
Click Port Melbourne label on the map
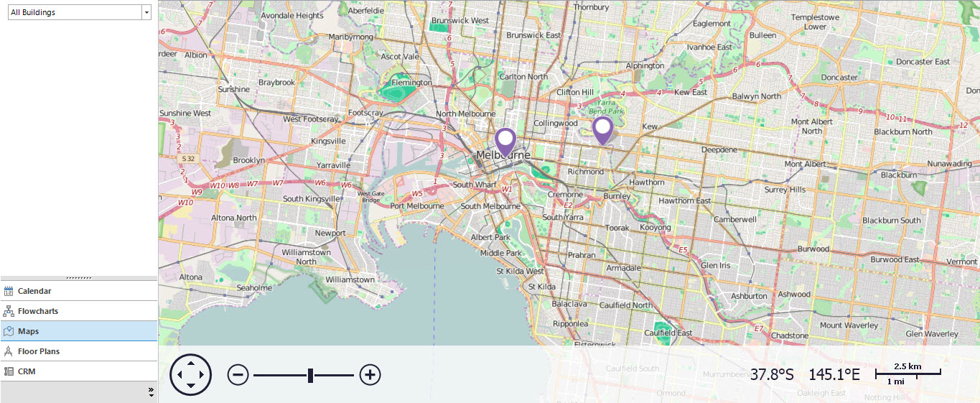click(x=416, y=206)
